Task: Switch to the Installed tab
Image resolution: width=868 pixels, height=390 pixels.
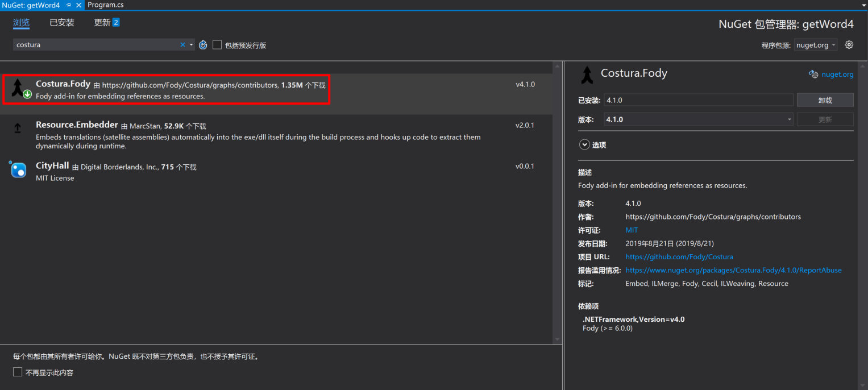Action: click(x=62, y=23)
